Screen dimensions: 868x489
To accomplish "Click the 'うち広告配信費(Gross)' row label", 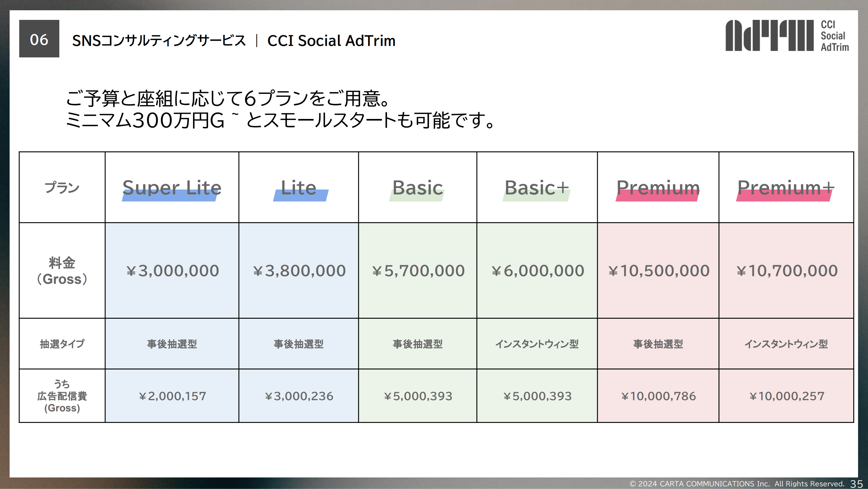I will tap(62, 396).
